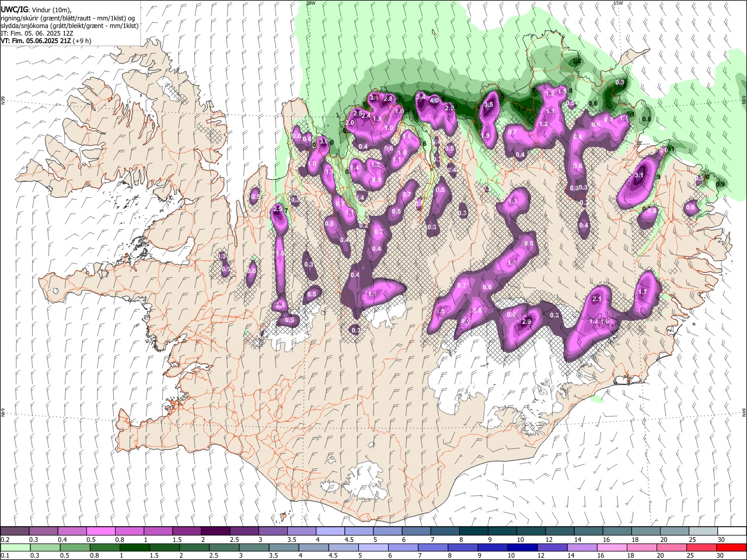The width and height of the screenshot is (747, 560).
Task: Click the pure red 30+ rain scale swatch
Action: point(731,547)
